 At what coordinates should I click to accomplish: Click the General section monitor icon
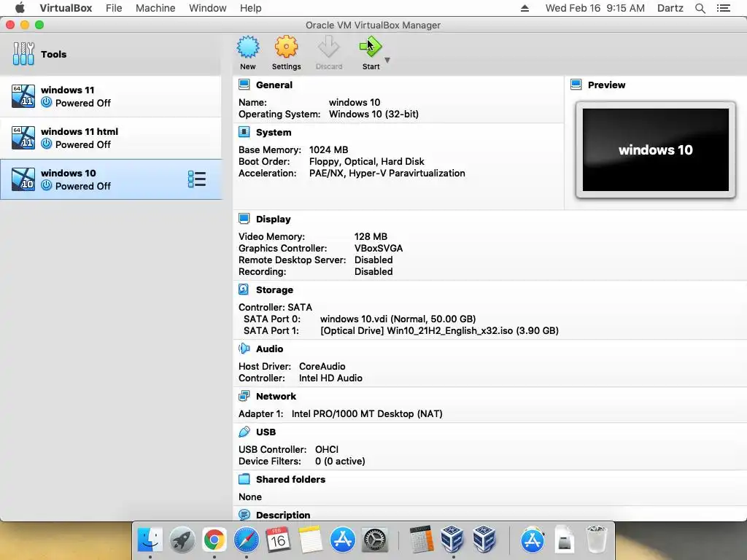[x=244, y=85]
